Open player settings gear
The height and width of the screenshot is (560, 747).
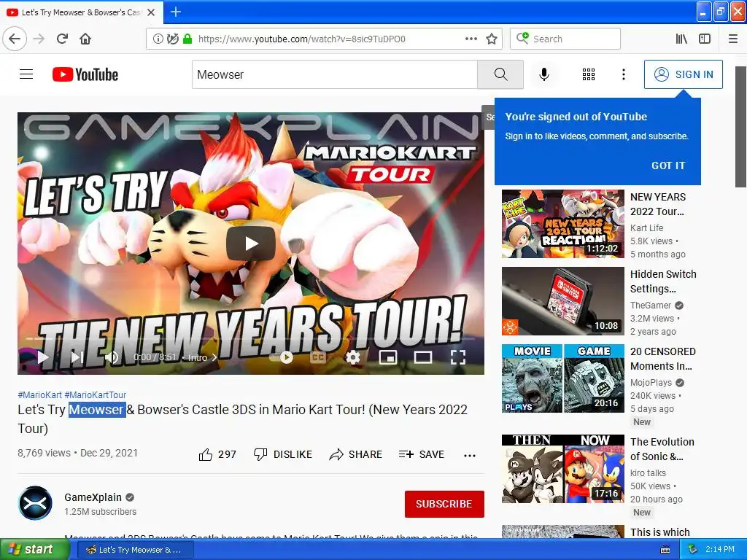(x=353, y=357)
